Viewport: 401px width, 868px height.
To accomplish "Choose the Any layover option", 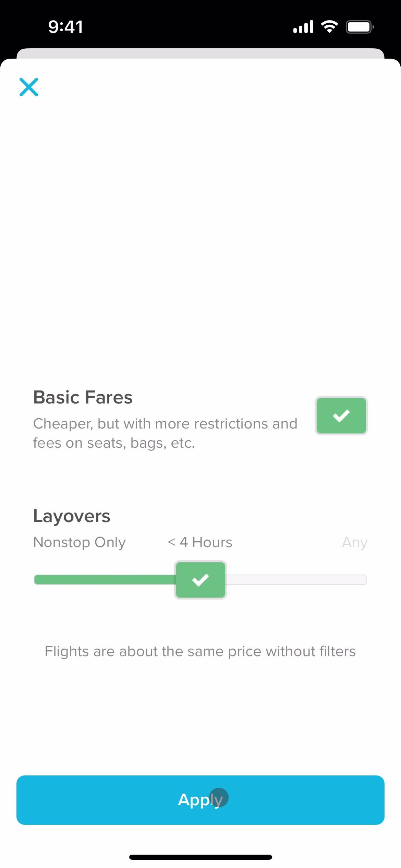I will coord(355,542).
